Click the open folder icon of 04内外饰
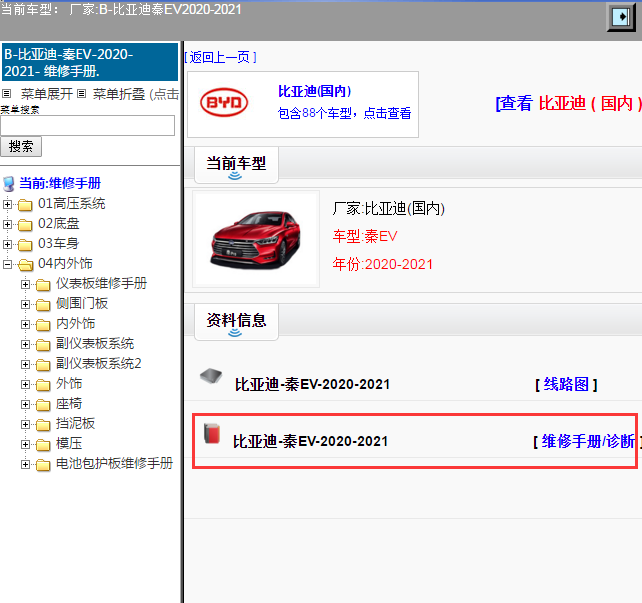 point(25,264)
